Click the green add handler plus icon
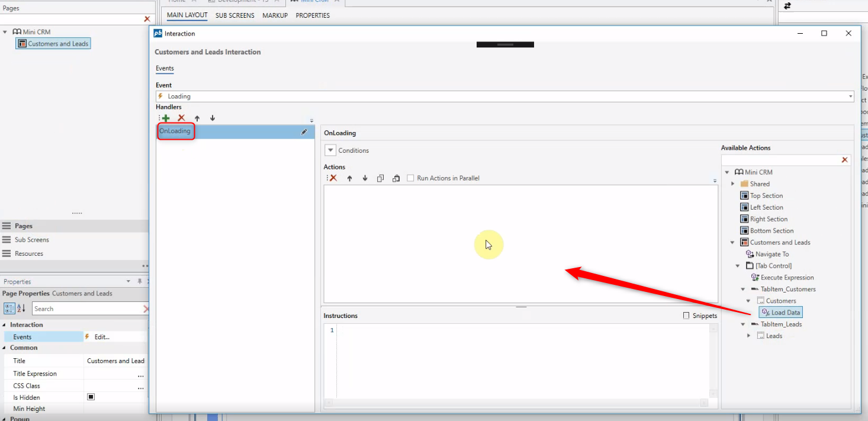The width and height of the screenshot is (868, 421). point(166,118)
